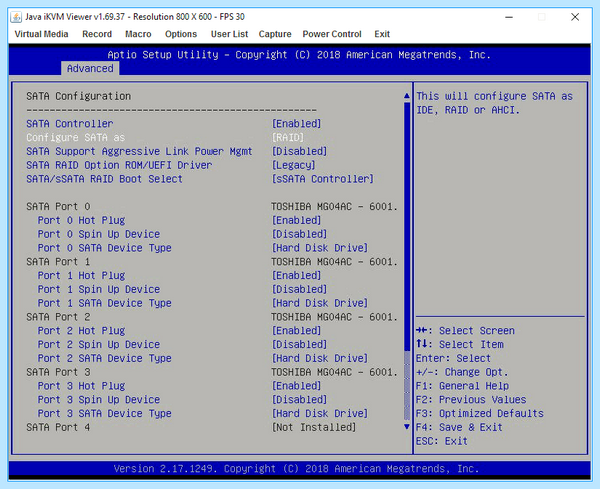Image resolution: width=600 pixels, height=489 pixels.
Task: Close the iKVM Viewer window
Action: 575,17
